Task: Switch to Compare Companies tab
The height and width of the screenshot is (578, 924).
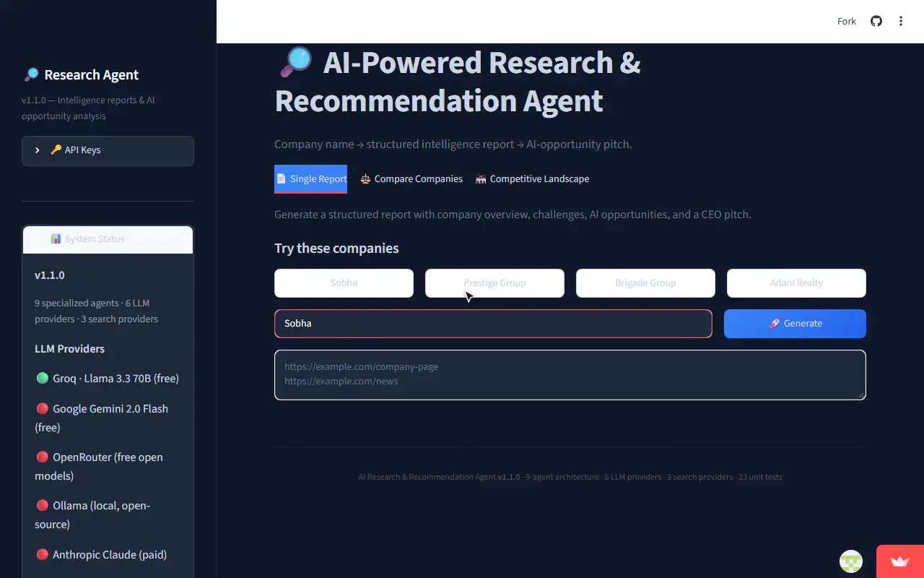Action: click(x=411, y=178)
